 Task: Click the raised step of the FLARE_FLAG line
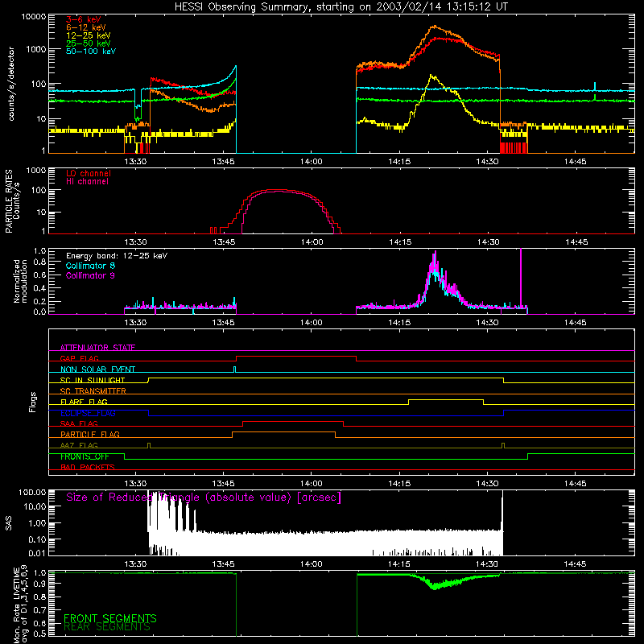(x=446, y=399)
